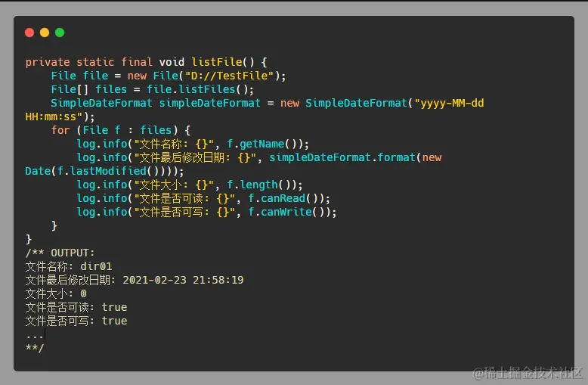
Task: Click simpleDateFormat.format( call
Action: pos(345,157)
